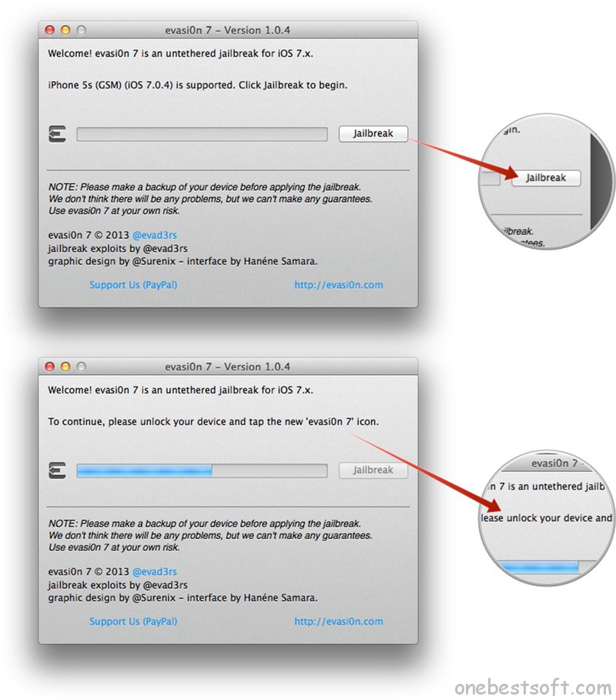Click the empty grey jailbreak progress bar

(202, 134)
